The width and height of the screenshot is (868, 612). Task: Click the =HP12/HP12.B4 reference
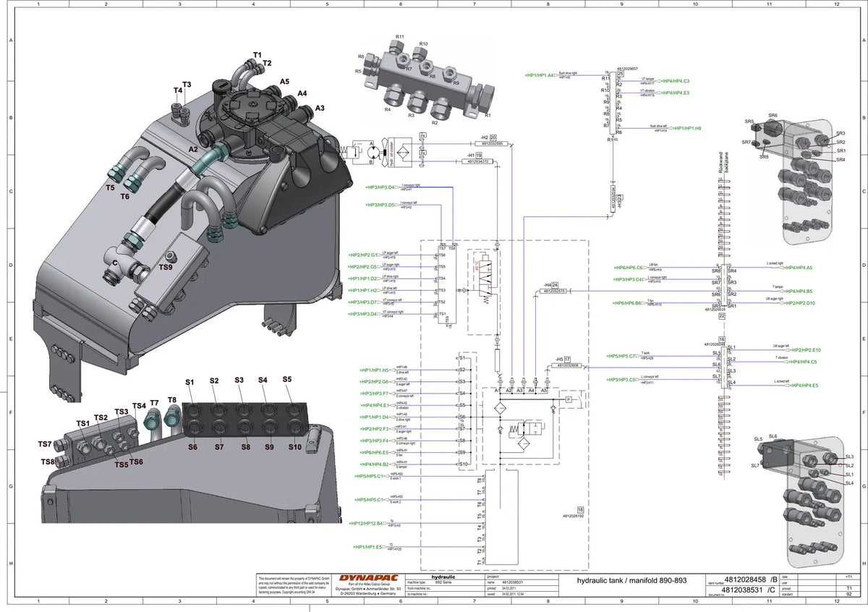click(x=365, y=523)
